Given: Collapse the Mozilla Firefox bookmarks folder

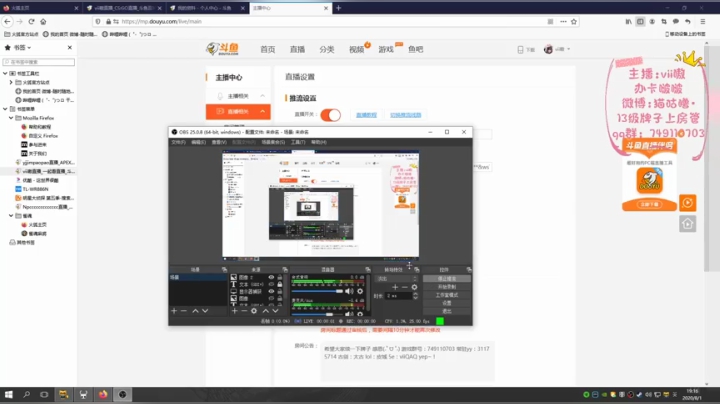Looking at the screenshot, I should [x=11, y=118].
